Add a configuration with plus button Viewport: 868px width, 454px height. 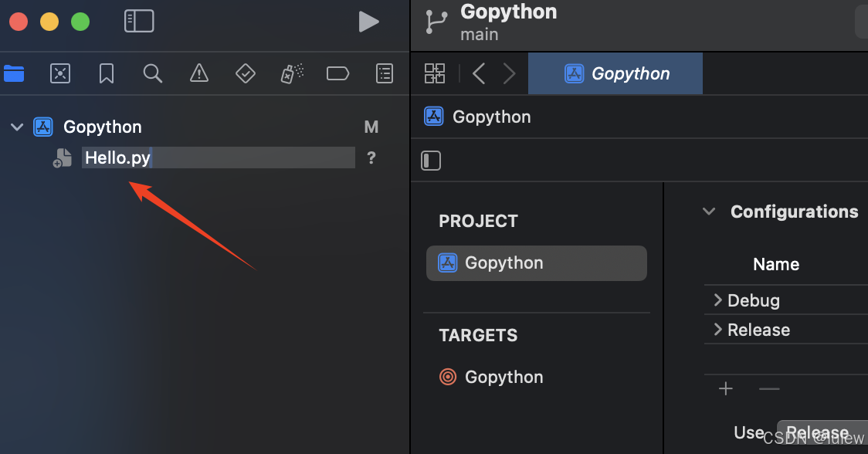[x=726, y=388]
